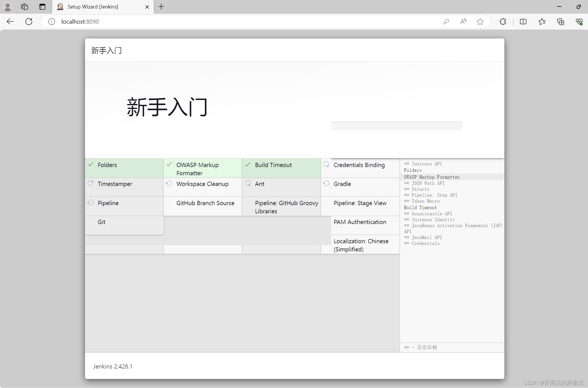The image size is (588, 388).
Task: Click Token Macro log entry
Action: (x=422, y=201)
